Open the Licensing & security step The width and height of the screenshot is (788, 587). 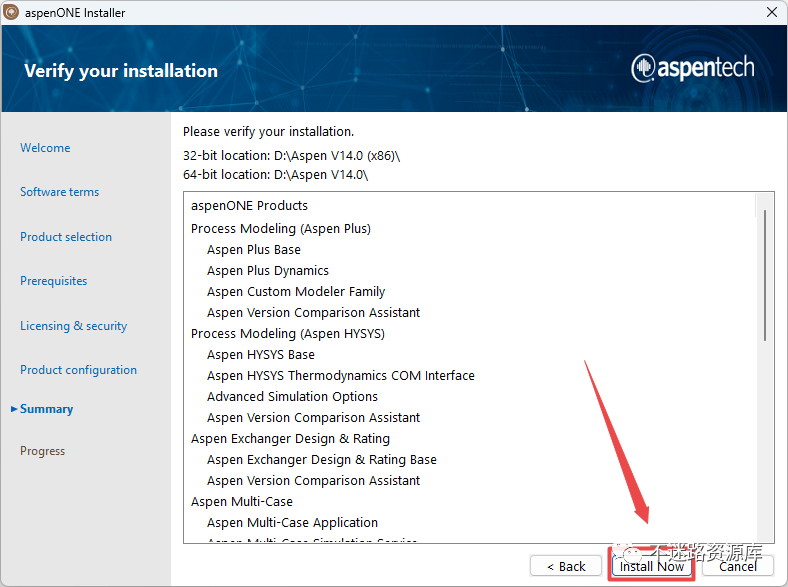73,326
